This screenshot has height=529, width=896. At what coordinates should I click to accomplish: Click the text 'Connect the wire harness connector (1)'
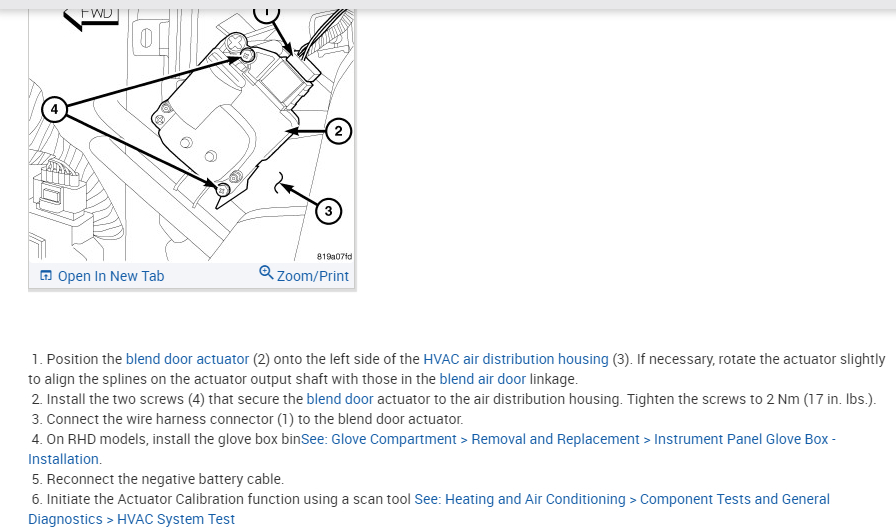170,419
